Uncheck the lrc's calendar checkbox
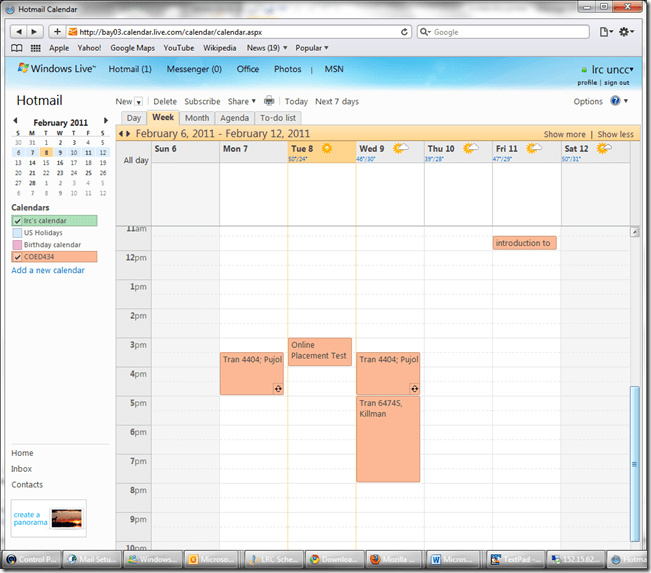Viewport: 651px width, 573px height. [17, 221]
